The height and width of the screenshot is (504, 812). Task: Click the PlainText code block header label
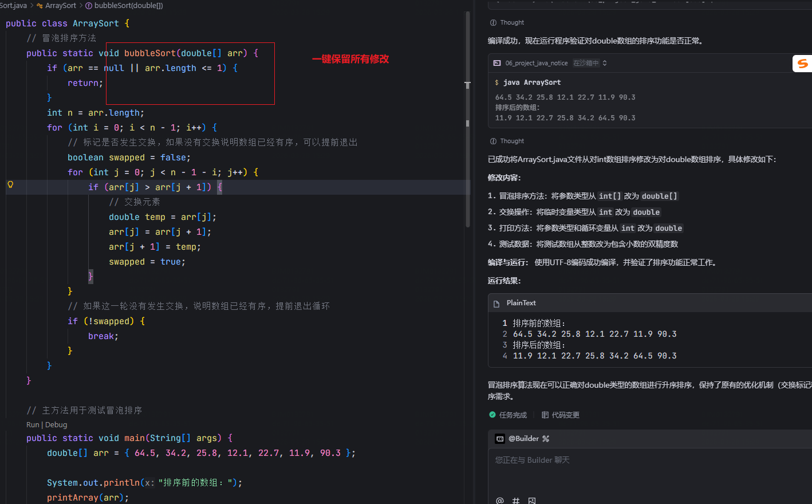tap(521, 303)
